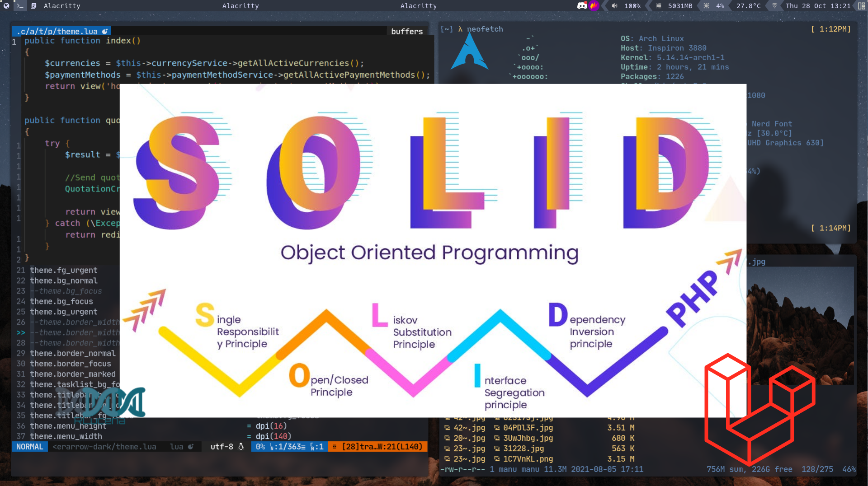Focus the second Alacritty taskbar entry
Screen dimensions: 868x486
pyautogui.click(x=241, y=6)
